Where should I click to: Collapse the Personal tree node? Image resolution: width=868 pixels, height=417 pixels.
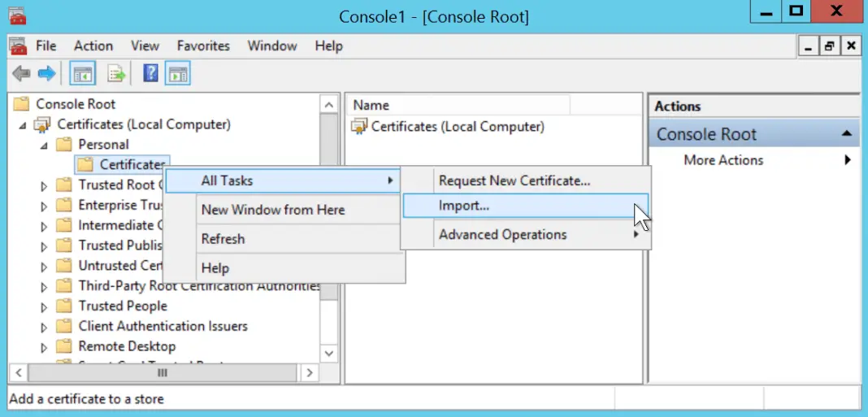tap(44, 145)
